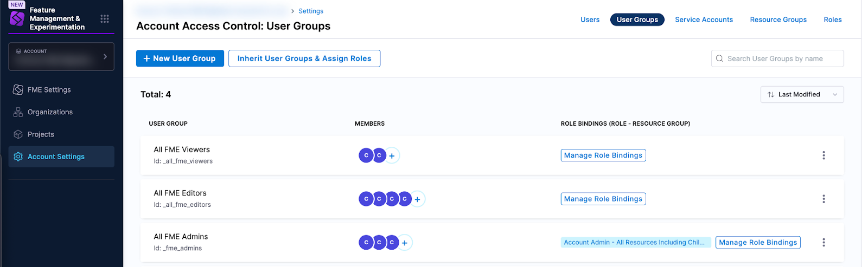This screenshot has width=868, height=267.
Task: Add member to All FME Editors group
Action: pyautogui.click(x=417, y=199)
